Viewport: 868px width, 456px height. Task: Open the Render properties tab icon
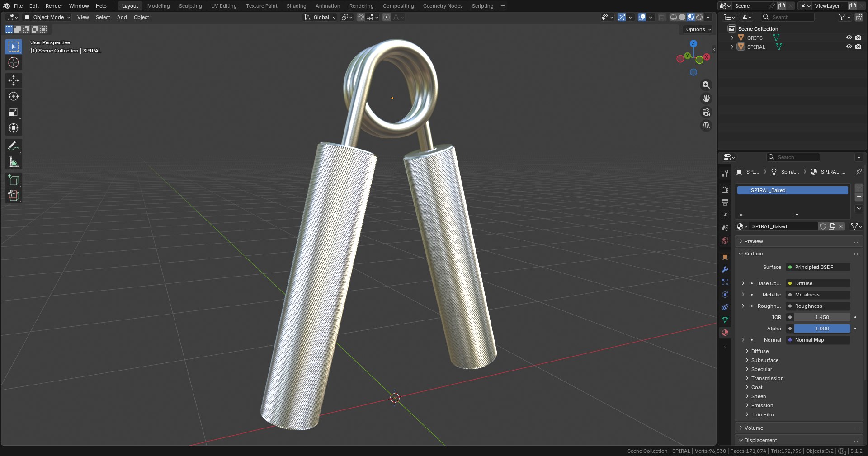click(725, 190)
